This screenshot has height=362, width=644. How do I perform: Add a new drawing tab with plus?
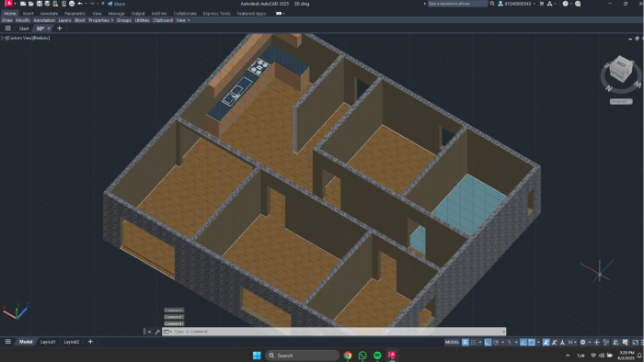pos(59,28)
